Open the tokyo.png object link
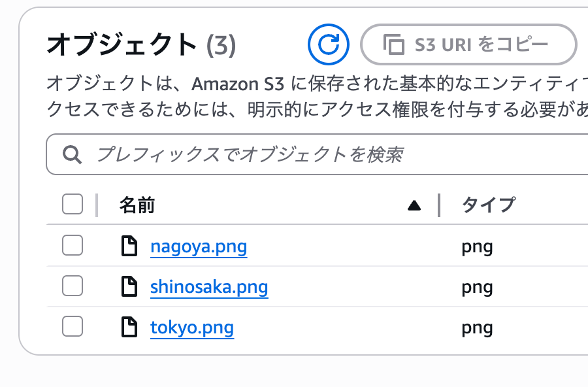 pos(192,328)
